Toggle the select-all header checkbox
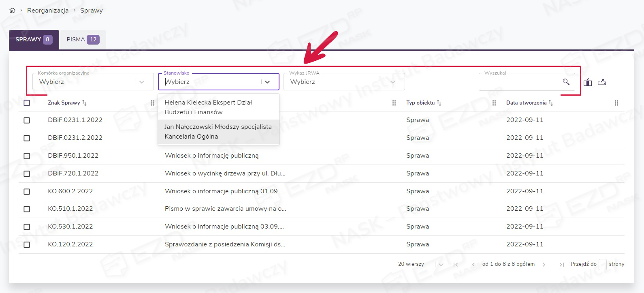Image resolution: width=644 pixels, height=293 pixels. 27,103
